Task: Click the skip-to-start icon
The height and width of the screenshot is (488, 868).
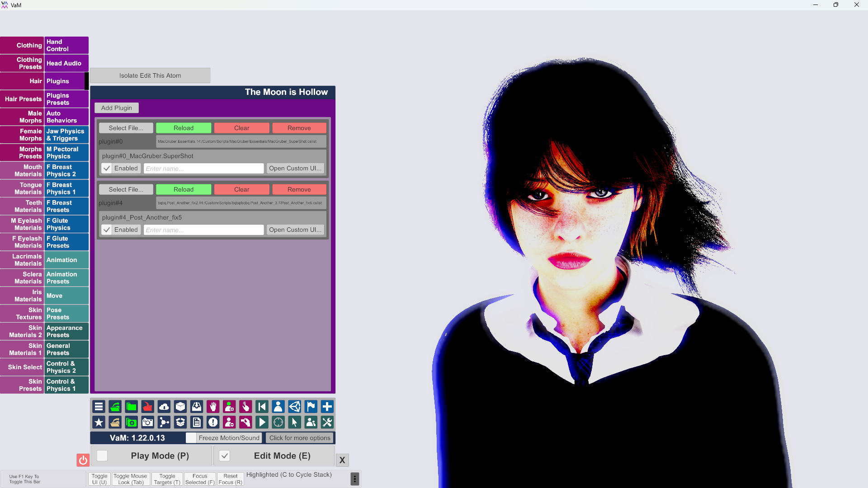Action: pos(262,407)
